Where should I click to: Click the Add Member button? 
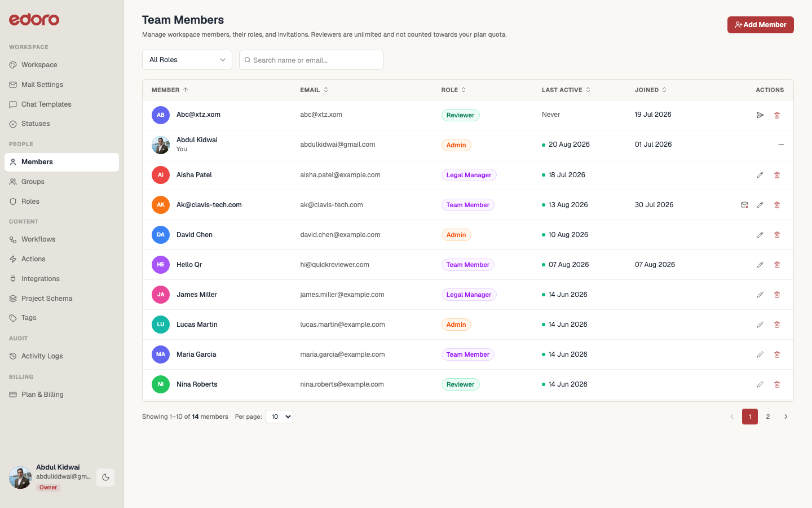(760, 25)
